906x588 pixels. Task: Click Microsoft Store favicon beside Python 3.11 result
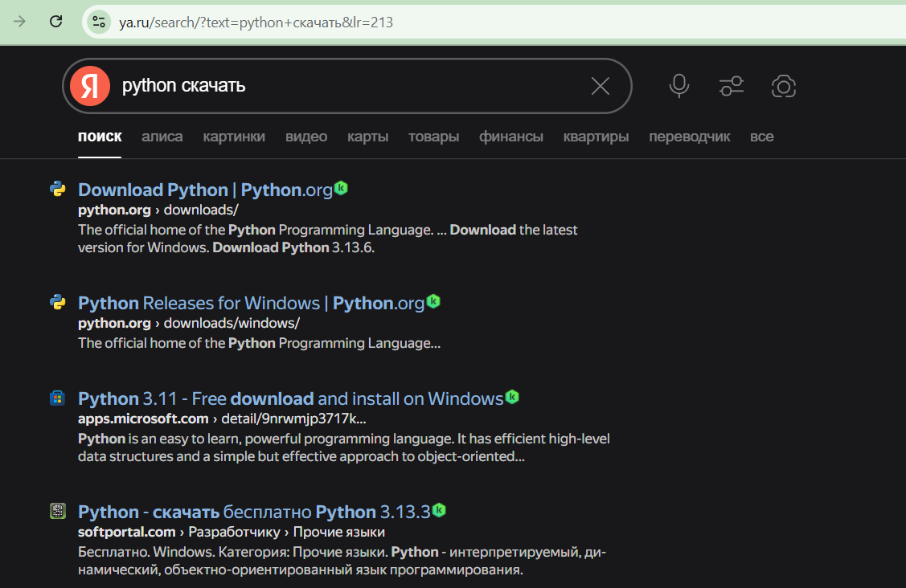point(57,398)
